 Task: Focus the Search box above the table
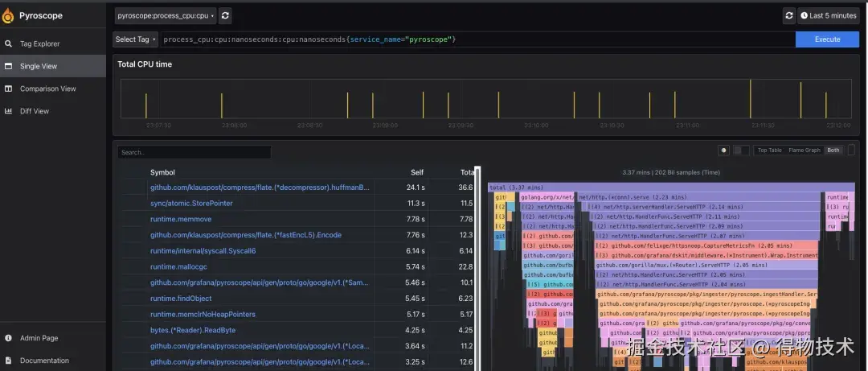pyautogui.click(x=194, y=152)
